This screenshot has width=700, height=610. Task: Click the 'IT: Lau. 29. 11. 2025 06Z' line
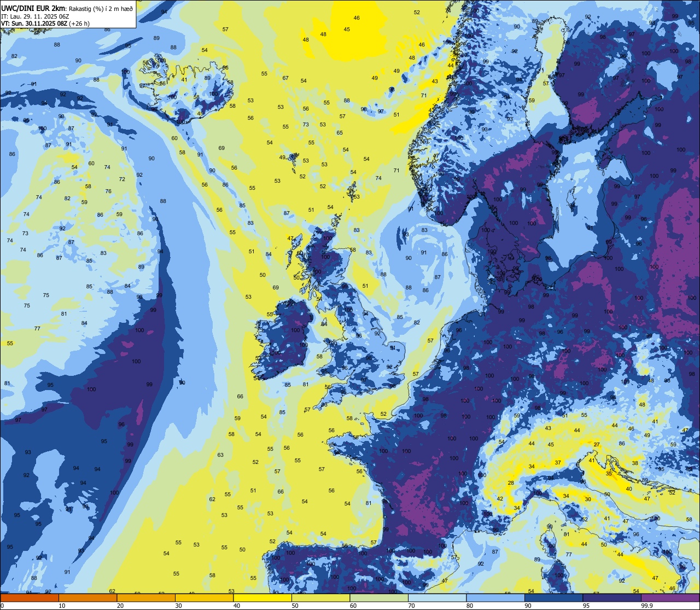point(35,16)
